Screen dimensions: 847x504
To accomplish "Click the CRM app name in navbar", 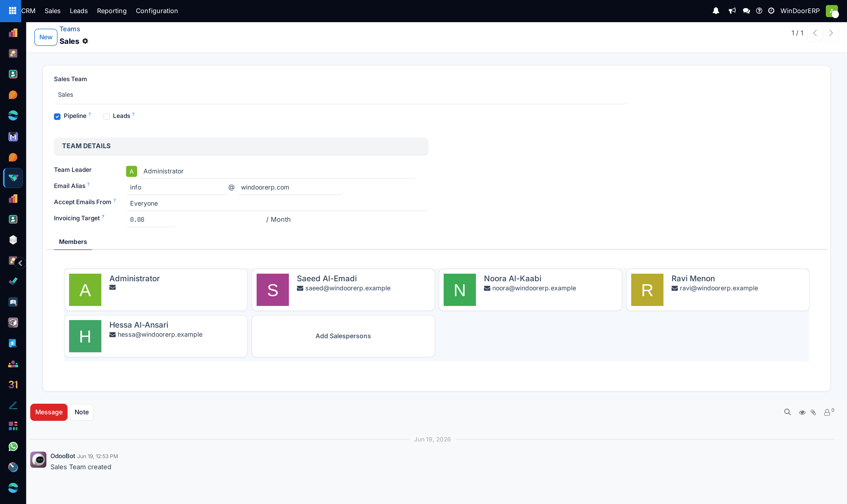I will click(28, 11).
